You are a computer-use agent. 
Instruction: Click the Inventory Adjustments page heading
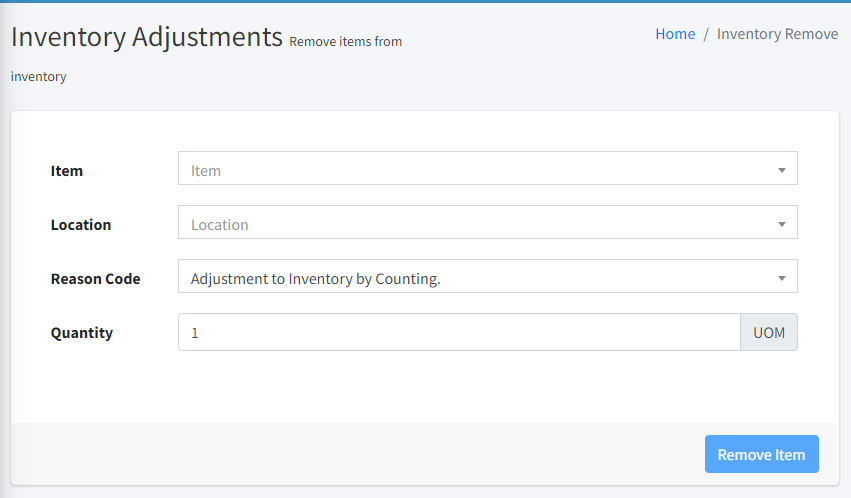click(x=147, y=37)
